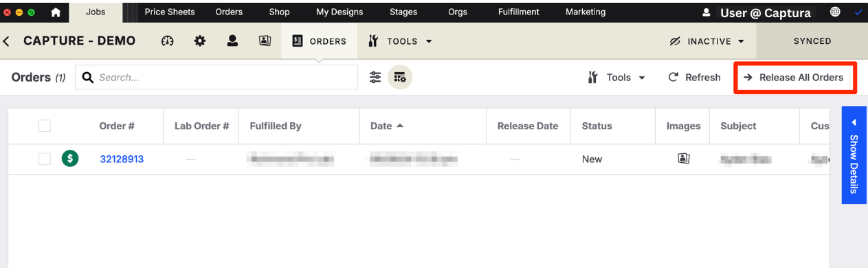Open the Price Sheets tab
This screenshot has width=868, height=268.
(x=170, y=12)
